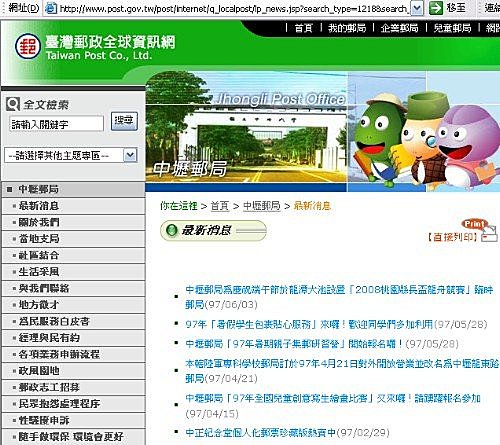Open the address bar URL dropdown arrow
This screenshot has width=500, height=445.
tap(417, 8)
